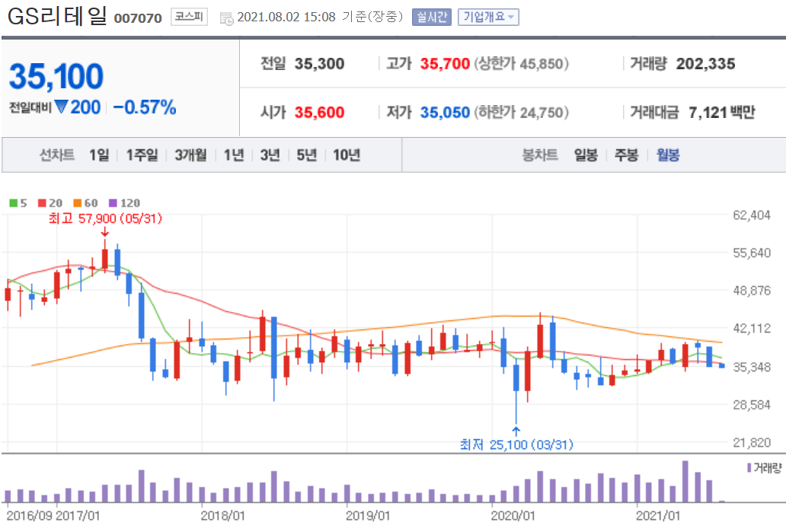Screen dimensions: 786x532
Task: Switch to 주봉 weekly candle chart
Action: 627,155
